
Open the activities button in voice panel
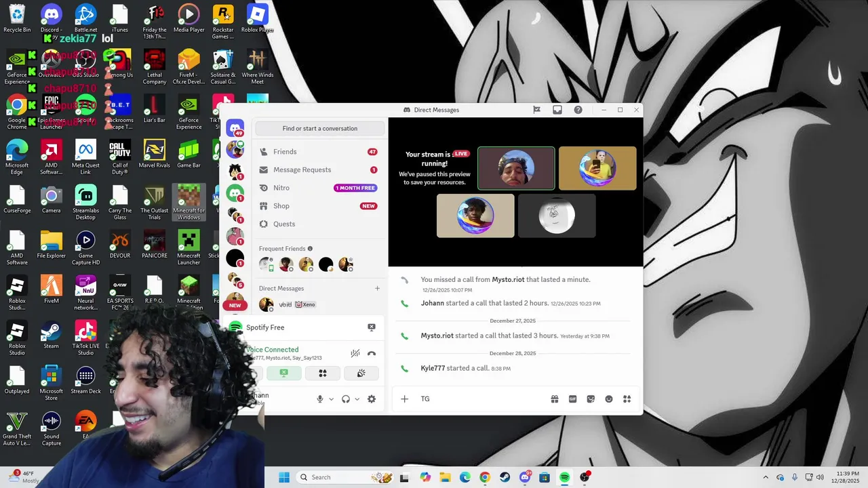tap(323, 373)
